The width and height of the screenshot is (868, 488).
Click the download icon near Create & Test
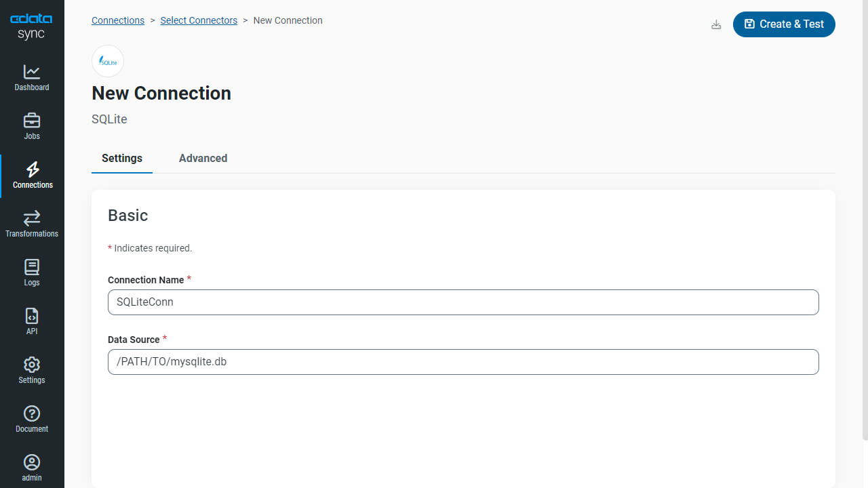(716, 25)
